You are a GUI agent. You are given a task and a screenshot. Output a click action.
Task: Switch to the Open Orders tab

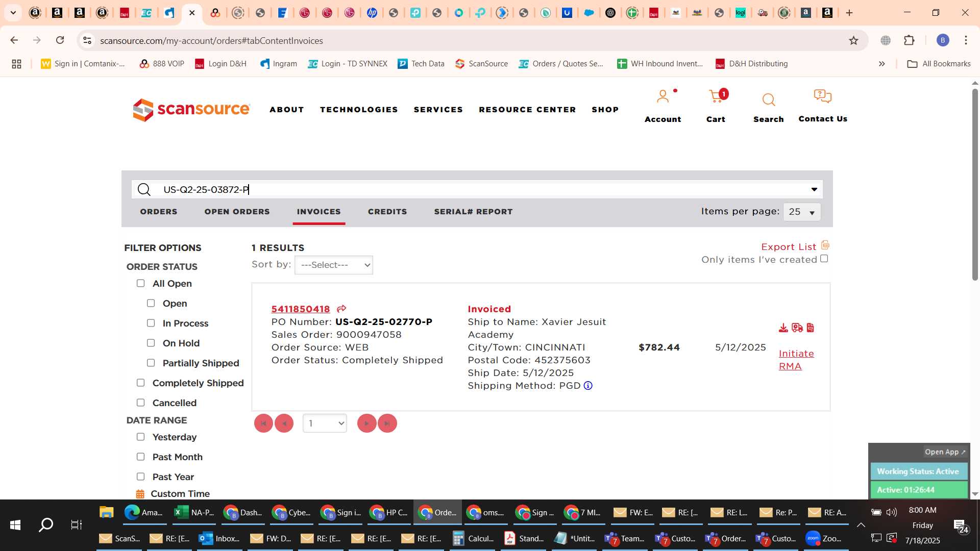[237, 212]
